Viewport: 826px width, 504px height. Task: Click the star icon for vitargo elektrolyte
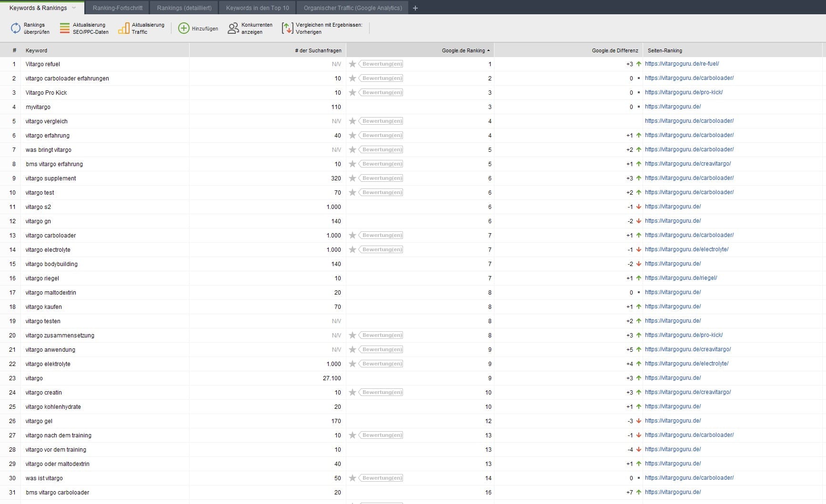pos(353,364)
